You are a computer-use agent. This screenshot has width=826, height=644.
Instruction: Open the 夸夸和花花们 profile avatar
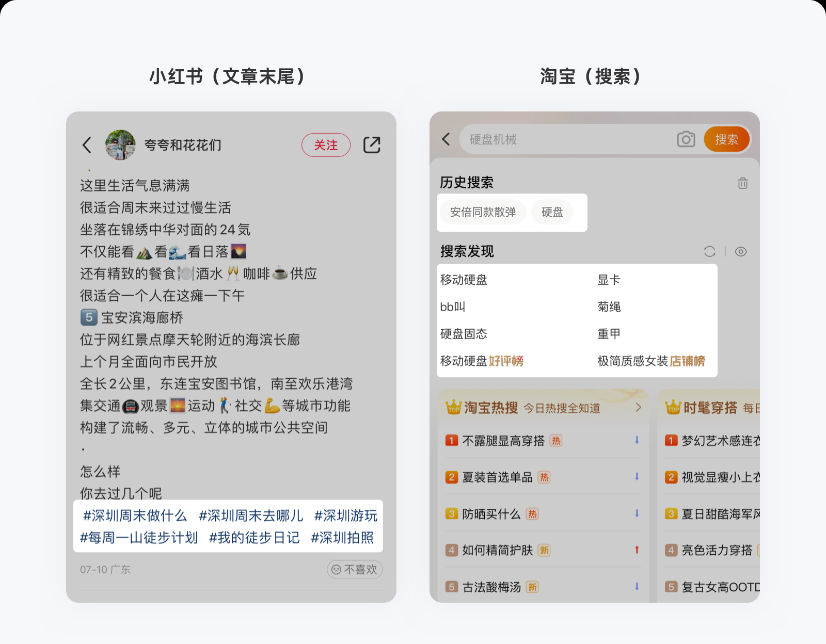click(120, 145)
